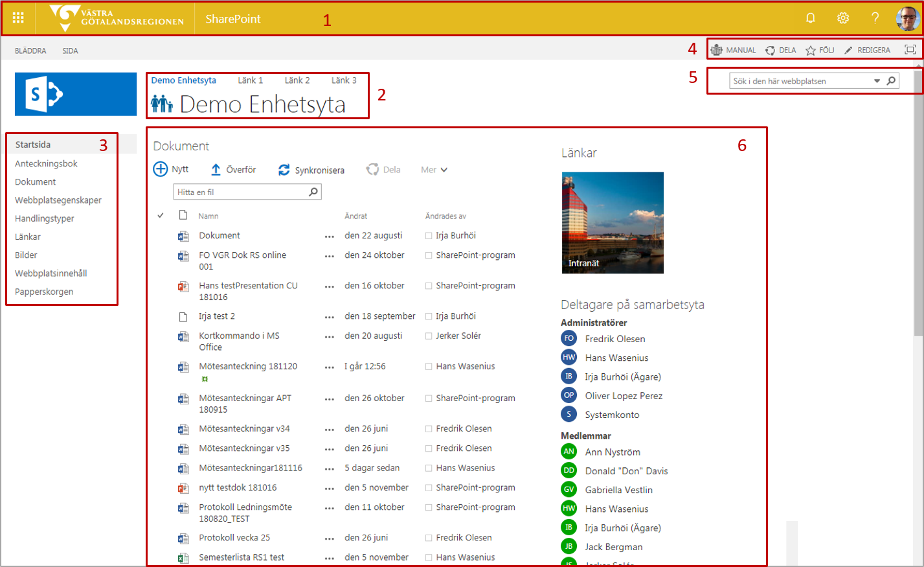Screen dimensions: 924x567
Task: Toggle the select-all checkmark in the header
Action: (161, 215)
